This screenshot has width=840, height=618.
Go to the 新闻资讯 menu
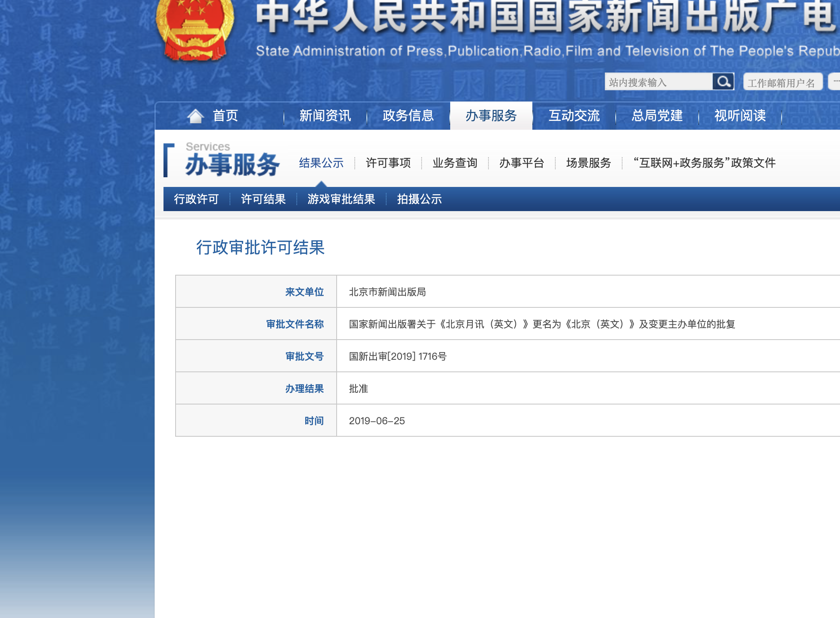pyautogui.click(x=325, y=116)
